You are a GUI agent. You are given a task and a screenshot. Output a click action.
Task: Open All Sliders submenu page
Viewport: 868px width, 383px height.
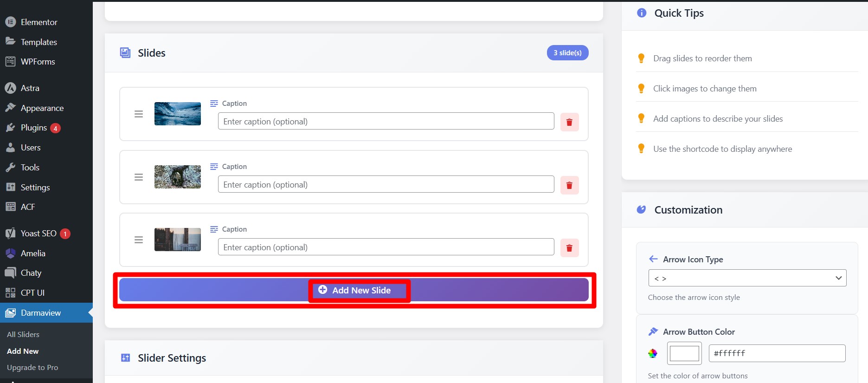tap(23, 334)
